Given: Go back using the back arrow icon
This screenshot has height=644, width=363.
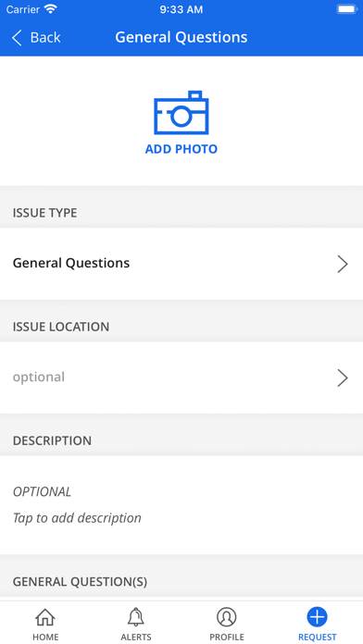Looking at the screenshot, I should (17, 37).
